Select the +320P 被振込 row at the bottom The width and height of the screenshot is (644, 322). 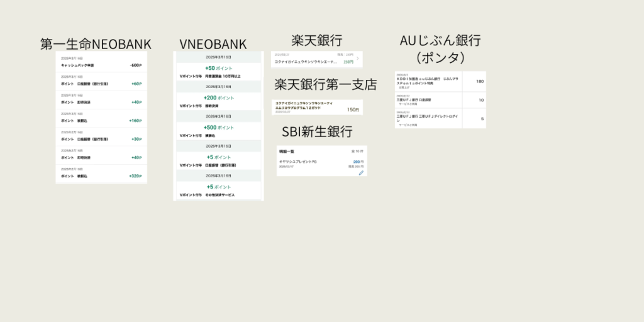click(x=101, y=175)
